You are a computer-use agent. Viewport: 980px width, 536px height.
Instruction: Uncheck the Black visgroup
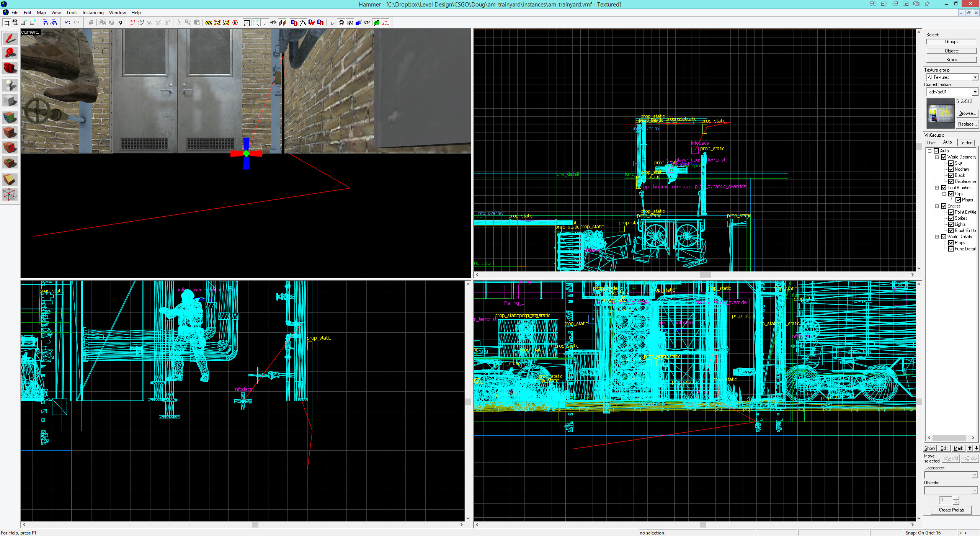951,175
